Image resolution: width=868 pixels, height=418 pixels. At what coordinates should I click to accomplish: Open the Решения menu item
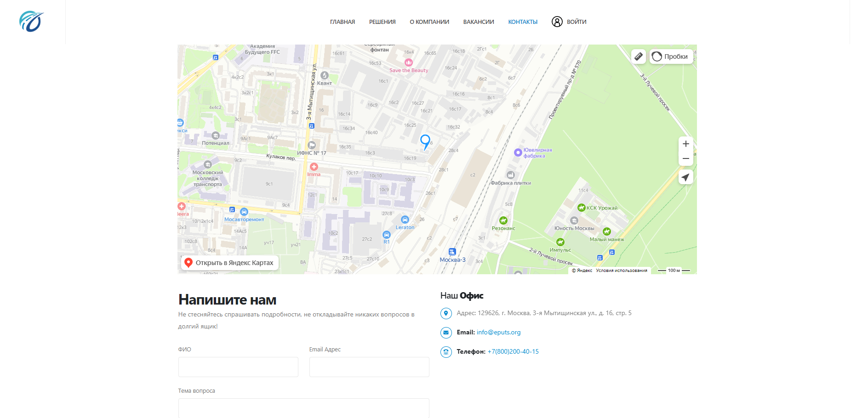click(382, 22)
